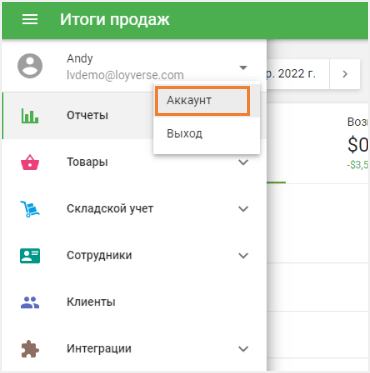Image resolution: width=370 pixels, height=373 pixels.
Task: Click Andy's user avatar icon
Action: coord(30,66)
